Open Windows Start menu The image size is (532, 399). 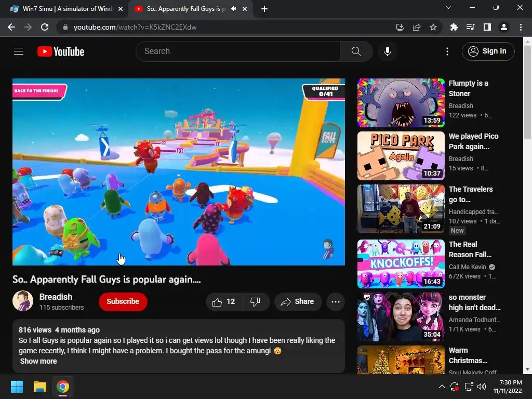point(17,387)
